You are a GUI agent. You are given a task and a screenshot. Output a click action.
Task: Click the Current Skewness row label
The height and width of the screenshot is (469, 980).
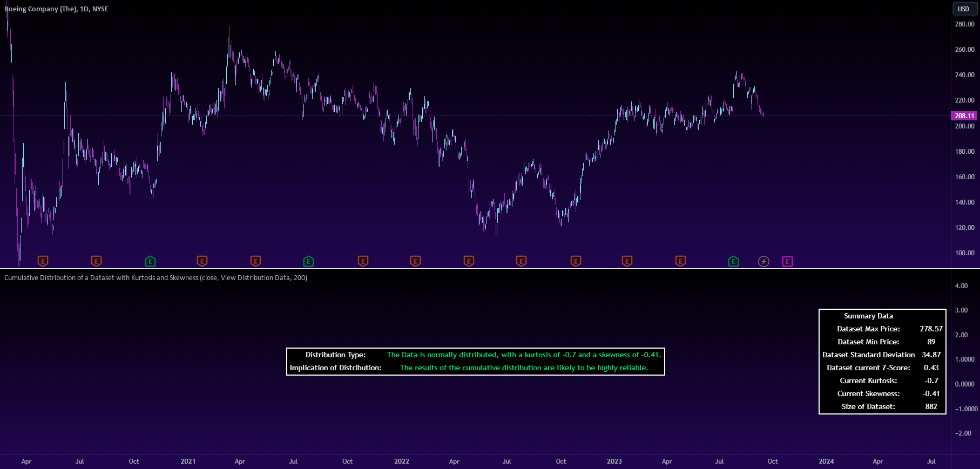coord(868,393)
